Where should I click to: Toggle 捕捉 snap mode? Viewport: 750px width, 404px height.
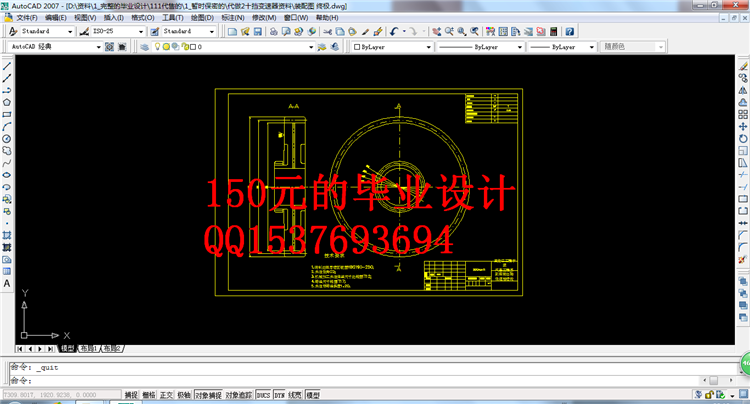[131, 395]
